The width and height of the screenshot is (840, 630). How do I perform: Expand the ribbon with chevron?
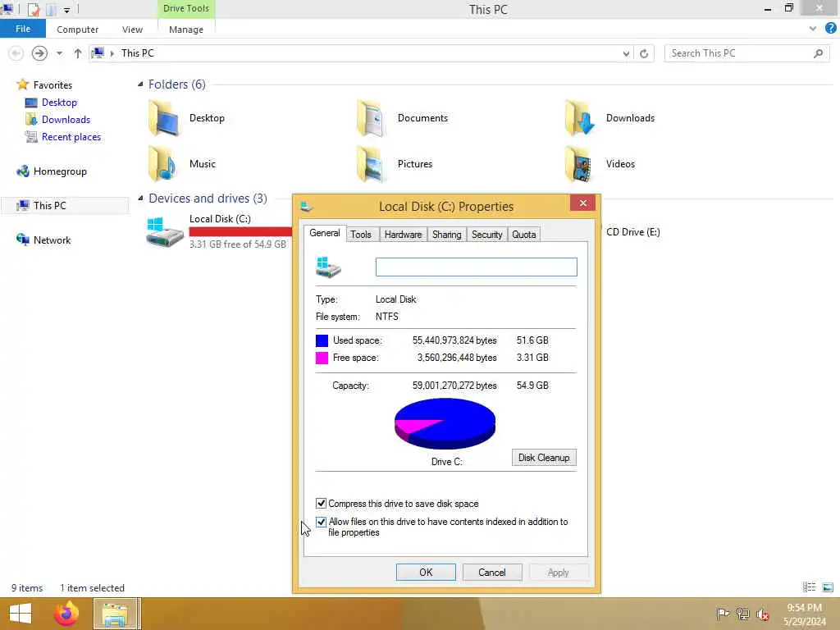[813, 29]
